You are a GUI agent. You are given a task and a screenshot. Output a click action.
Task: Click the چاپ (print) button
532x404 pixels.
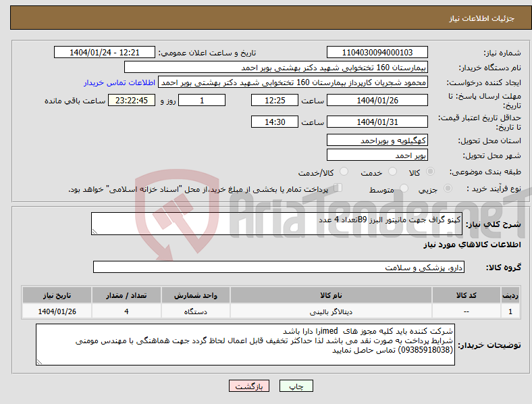pyautogui.click(x=296, y=386)
